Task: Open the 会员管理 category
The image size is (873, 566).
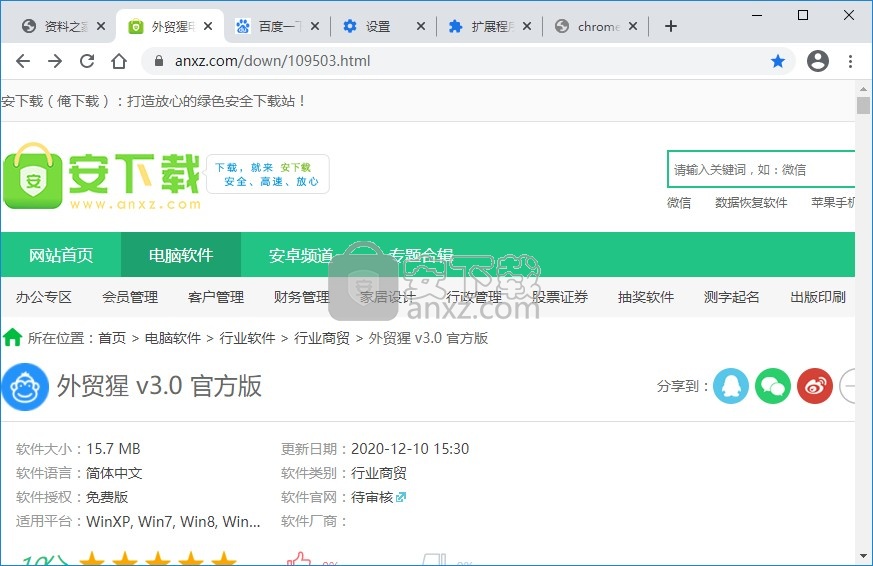Action: click(130, 297)
